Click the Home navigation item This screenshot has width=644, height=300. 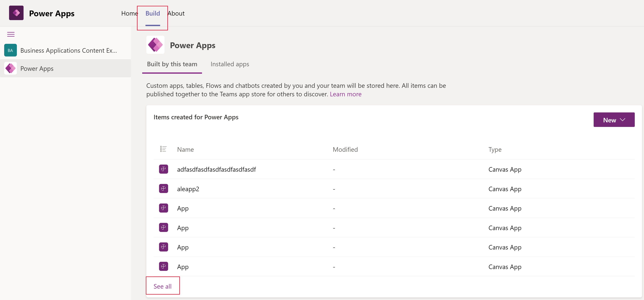[x=129, y=13]
